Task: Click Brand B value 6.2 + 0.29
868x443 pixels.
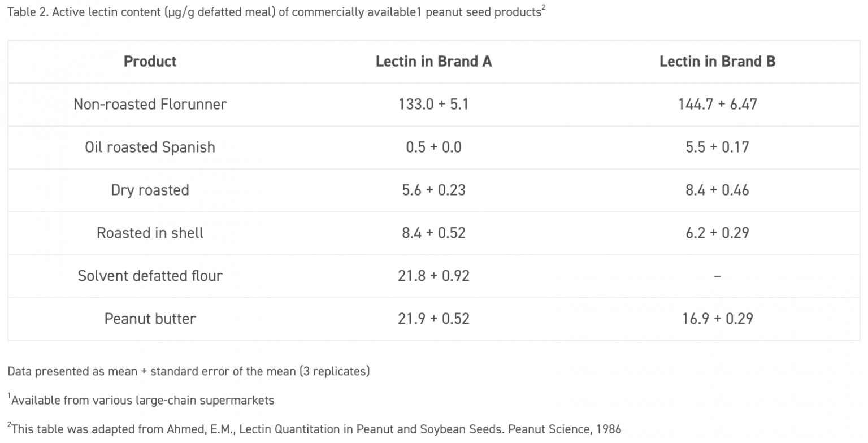Action: [x=717, y=233]
